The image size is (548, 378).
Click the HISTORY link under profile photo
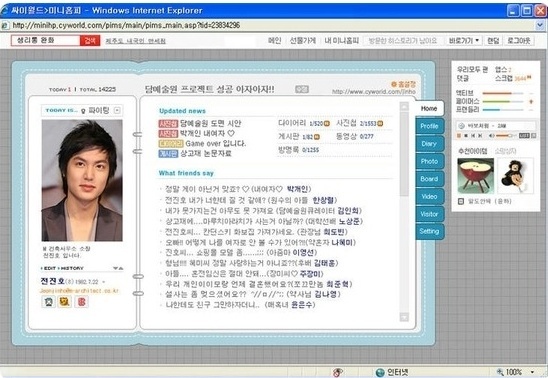coord(71,268)
